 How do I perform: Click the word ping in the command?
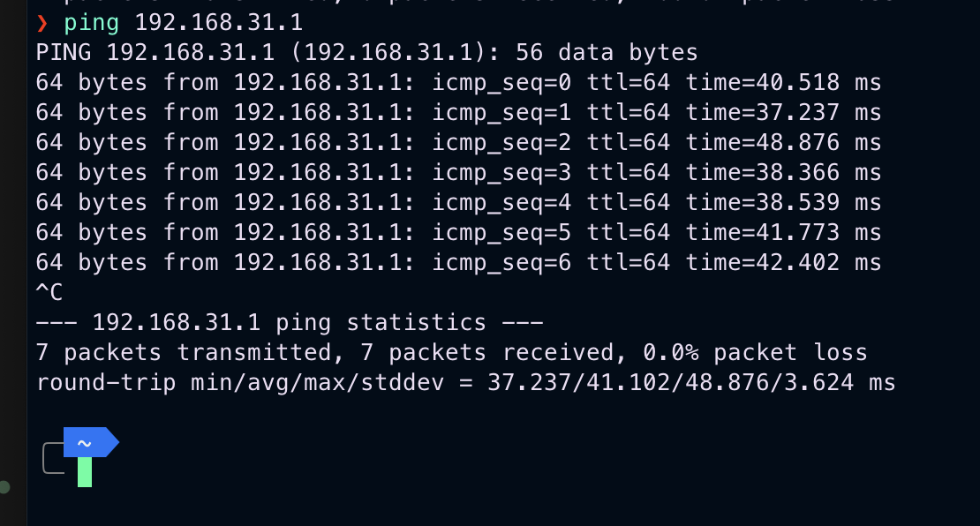[x=92, y=22]
